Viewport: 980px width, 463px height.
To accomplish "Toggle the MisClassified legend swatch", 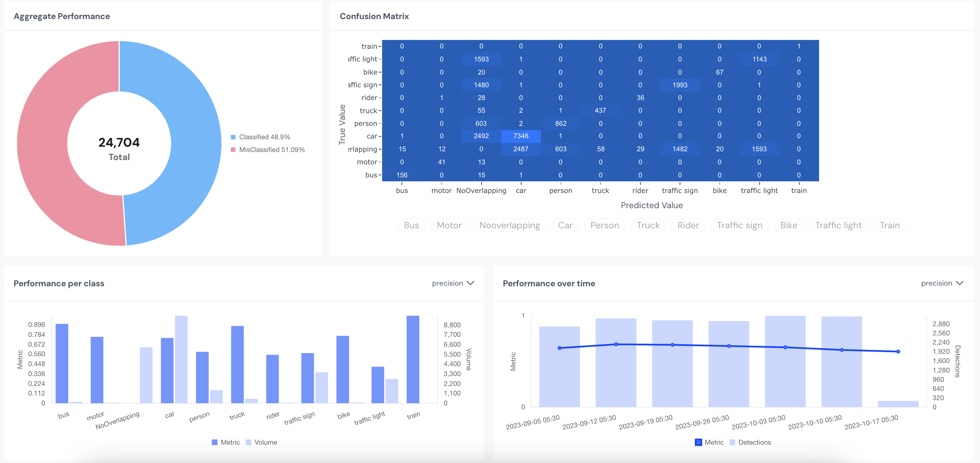I will pos(233,150).
